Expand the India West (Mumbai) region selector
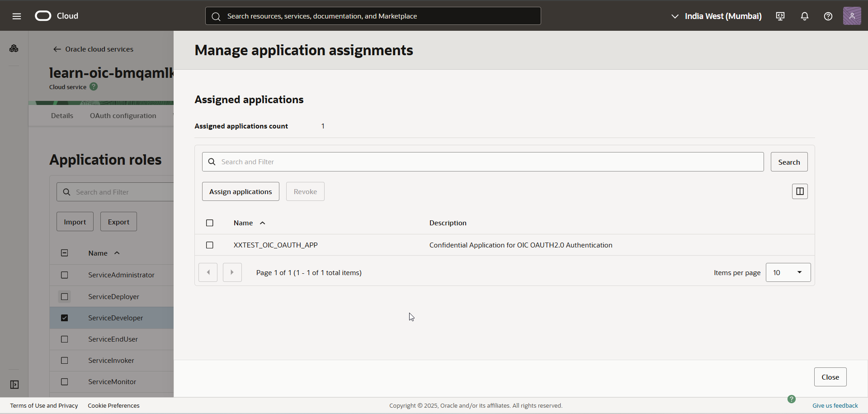Image resolution: width=868 pixels, height=414 pixels. 717,16
